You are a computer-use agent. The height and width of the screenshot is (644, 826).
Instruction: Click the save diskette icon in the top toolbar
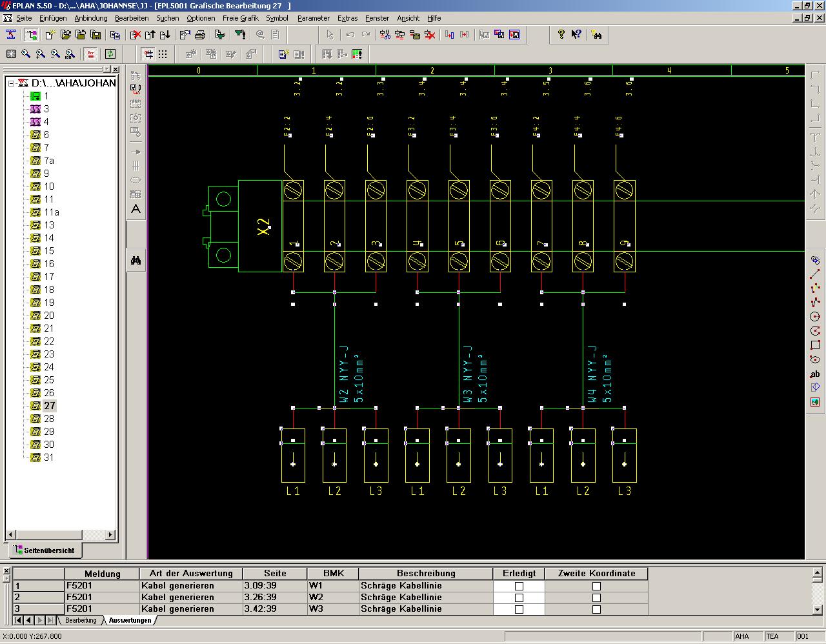(96, 35)
